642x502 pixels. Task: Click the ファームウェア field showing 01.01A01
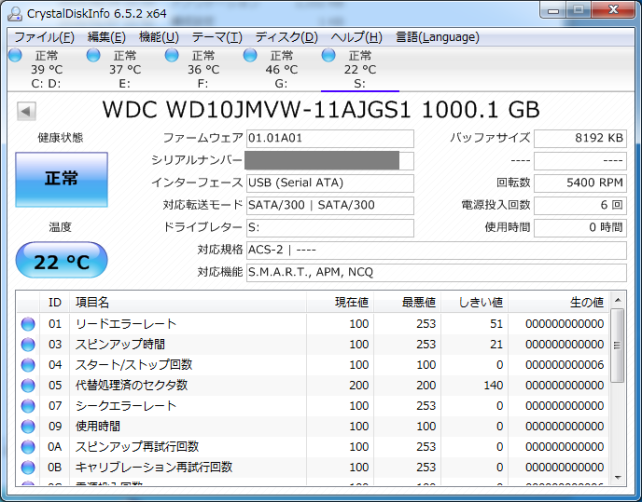pyautogui.click(x=329, y=138)
